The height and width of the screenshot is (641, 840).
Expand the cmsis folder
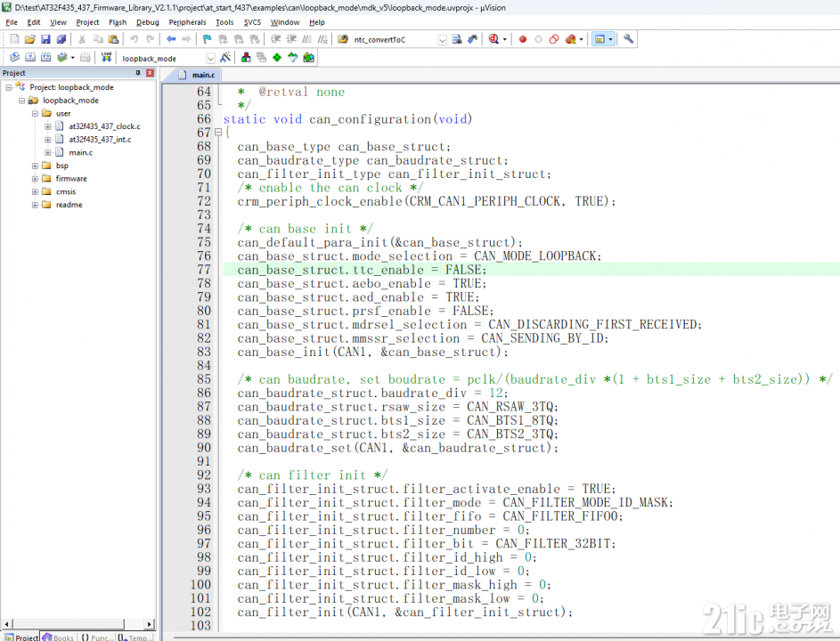point(35,191)
